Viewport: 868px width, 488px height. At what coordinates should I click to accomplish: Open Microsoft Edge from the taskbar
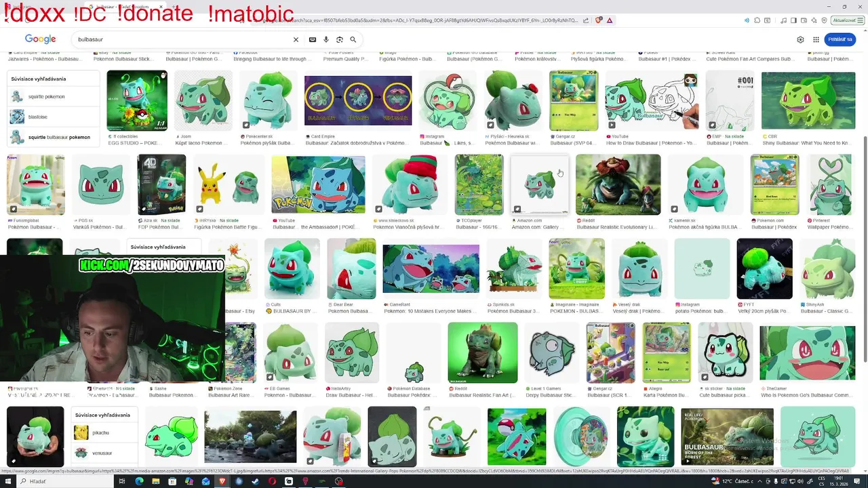click(x=139, y=481)
